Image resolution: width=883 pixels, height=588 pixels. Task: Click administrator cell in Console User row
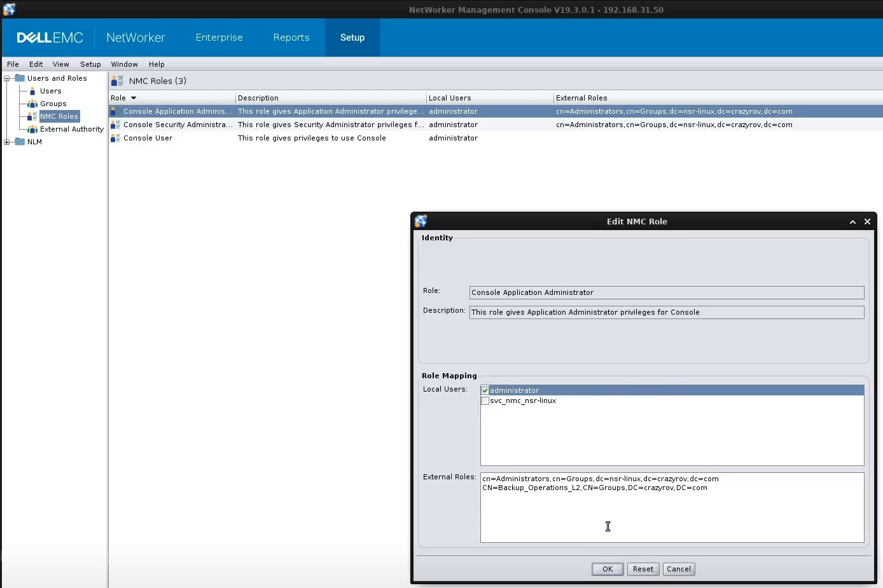click(x=453, y=138)
